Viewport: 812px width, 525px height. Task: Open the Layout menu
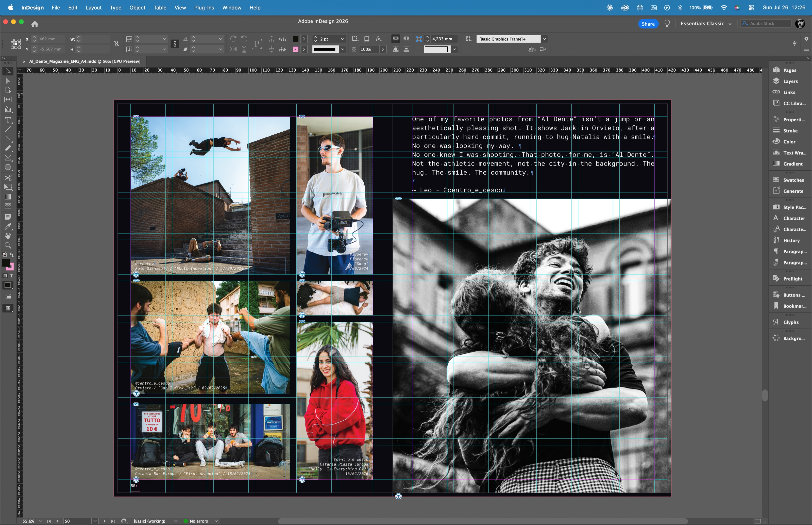93,8
